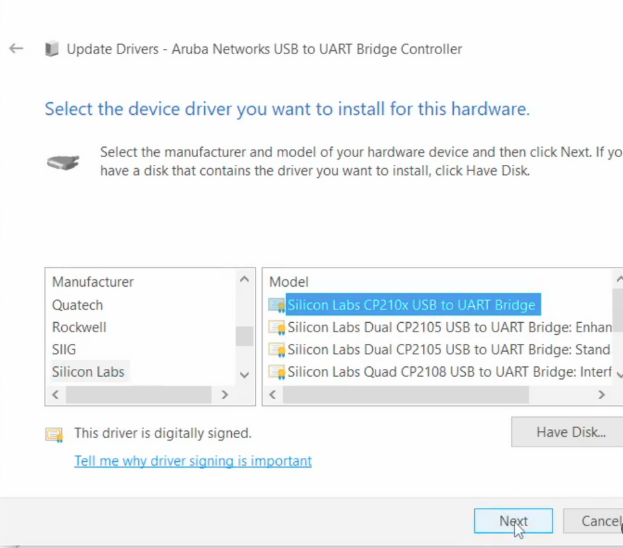Click the Dual CP2105 Standard driver icon
The width and height of the screenshot is (623, 548).
point(277,350)
